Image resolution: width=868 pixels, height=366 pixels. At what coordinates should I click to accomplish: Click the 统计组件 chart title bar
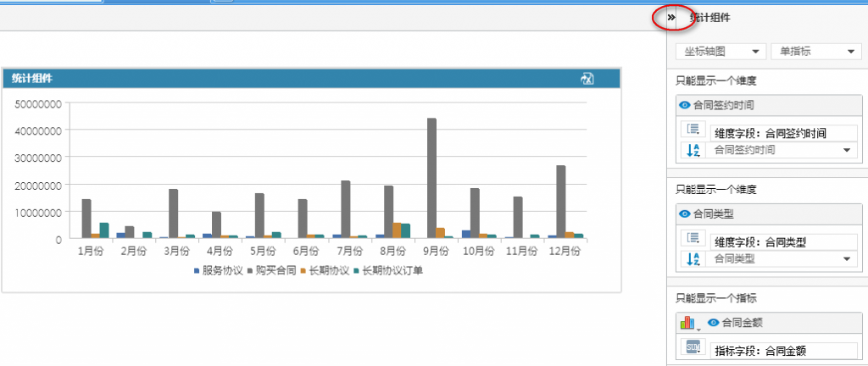(311, 79)
